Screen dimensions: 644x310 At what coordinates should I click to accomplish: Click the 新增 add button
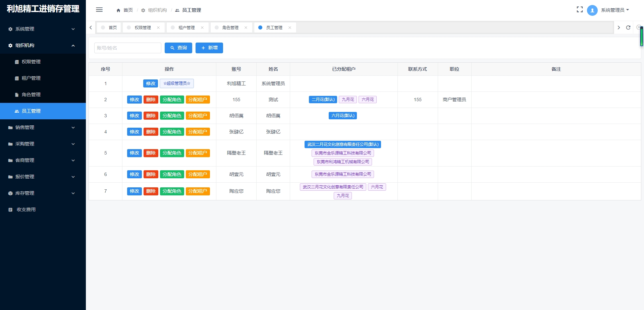tap(209, 48)
